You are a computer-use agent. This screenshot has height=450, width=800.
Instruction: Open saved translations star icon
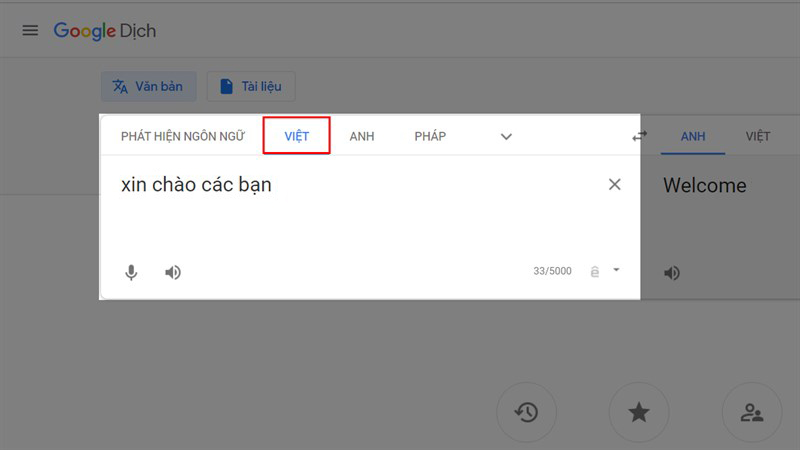(640, 412)
